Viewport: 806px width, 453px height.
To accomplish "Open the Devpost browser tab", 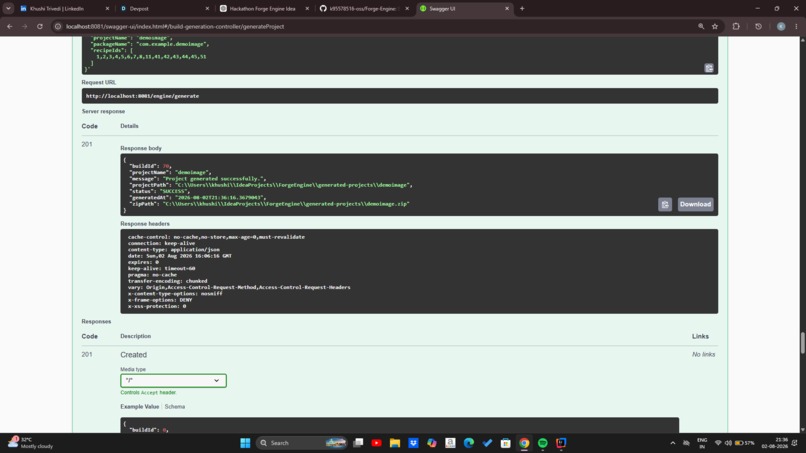I will [164, 9].
